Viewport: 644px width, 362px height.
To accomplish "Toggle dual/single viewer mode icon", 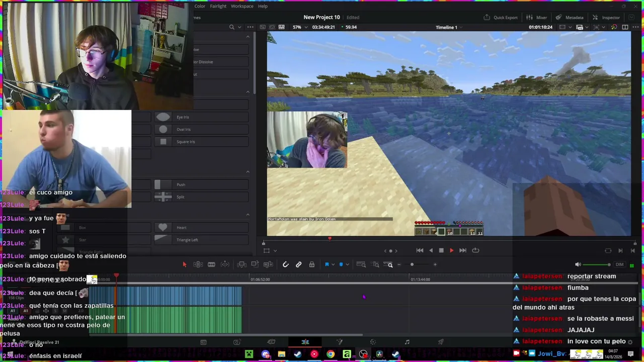I will coord(625,27).
